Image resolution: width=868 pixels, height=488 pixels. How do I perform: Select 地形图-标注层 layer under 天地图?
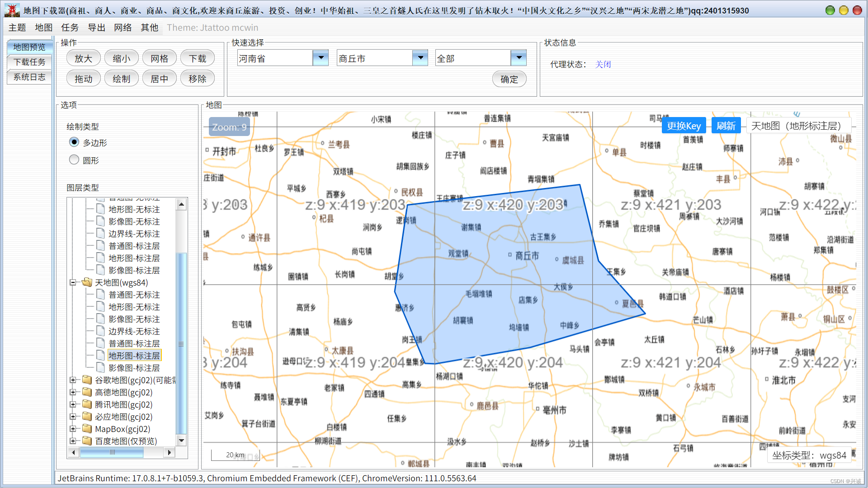[134, 356]
